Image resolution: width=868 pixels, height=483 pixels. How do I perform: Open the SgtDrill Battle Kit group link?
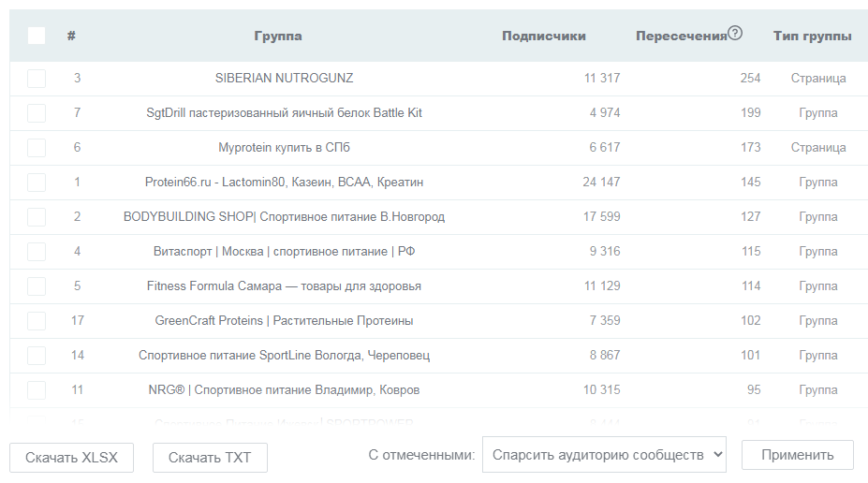coord(285,113)
